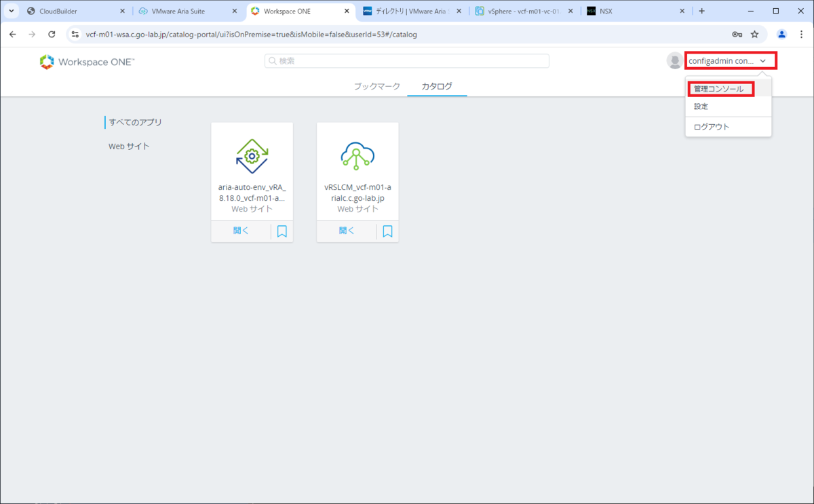Select すべてのアプリ category
Screen dimensions: 814x504
click(x=136, y=123)
